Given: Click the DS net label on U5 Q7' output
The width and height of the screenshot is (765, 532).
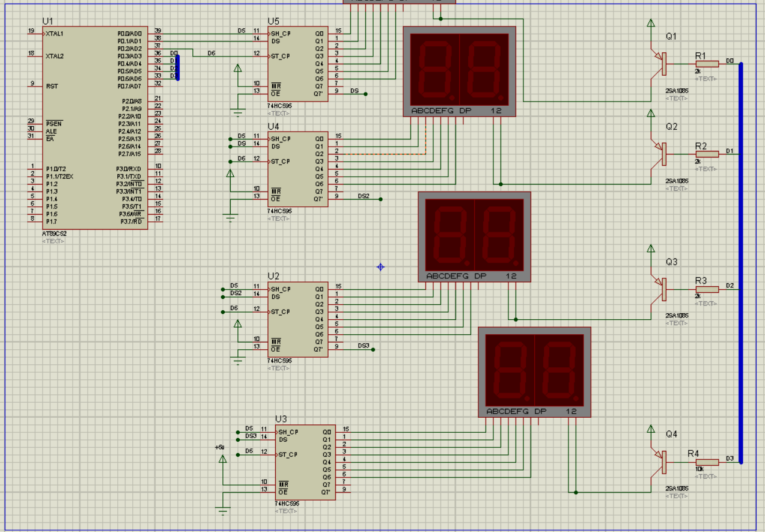Looking at the screenshot, I should click(x=355, y=91).
